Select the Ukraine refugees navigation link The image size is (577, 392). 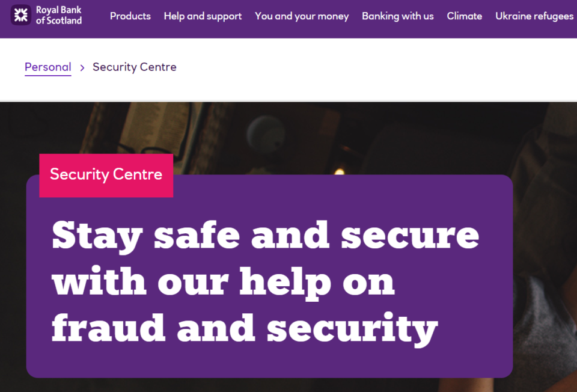tap(534, 16)
